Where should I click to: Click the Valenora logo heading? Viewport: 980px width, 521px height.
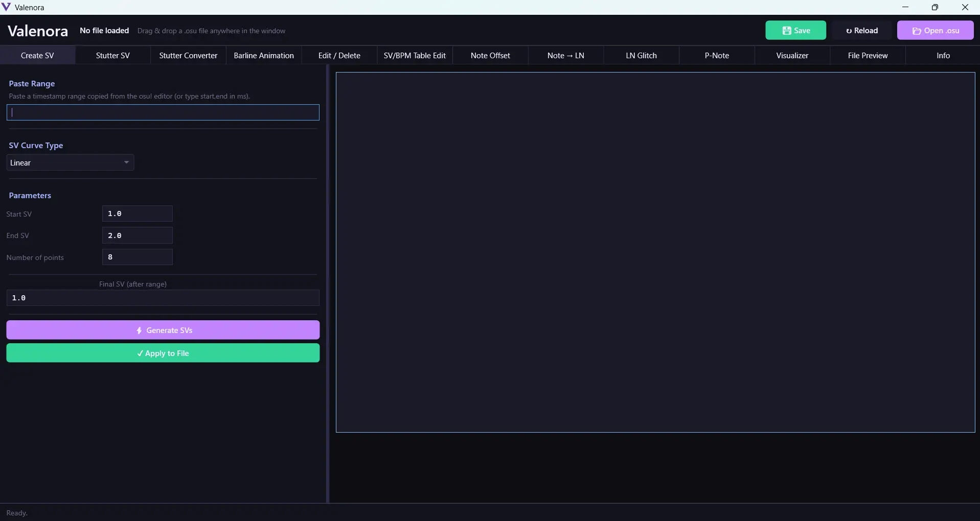click(x=38, y=31)
